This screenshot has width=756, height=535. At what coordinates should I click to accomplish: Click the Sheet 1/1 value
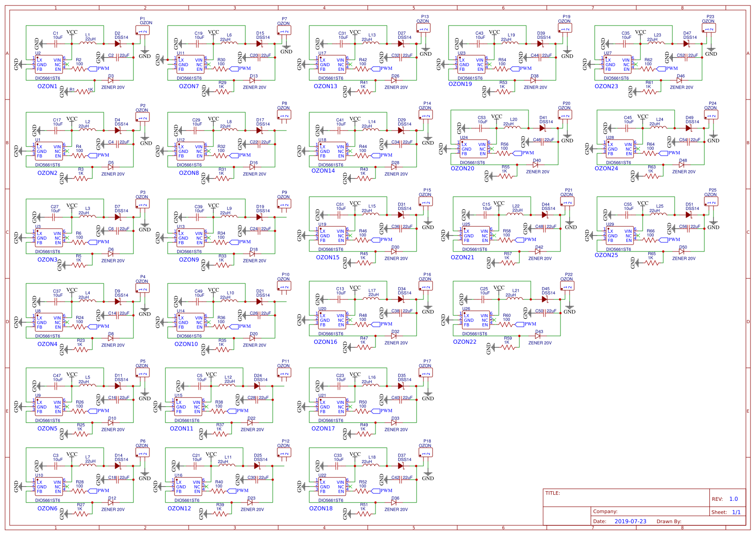click(736, 512)
